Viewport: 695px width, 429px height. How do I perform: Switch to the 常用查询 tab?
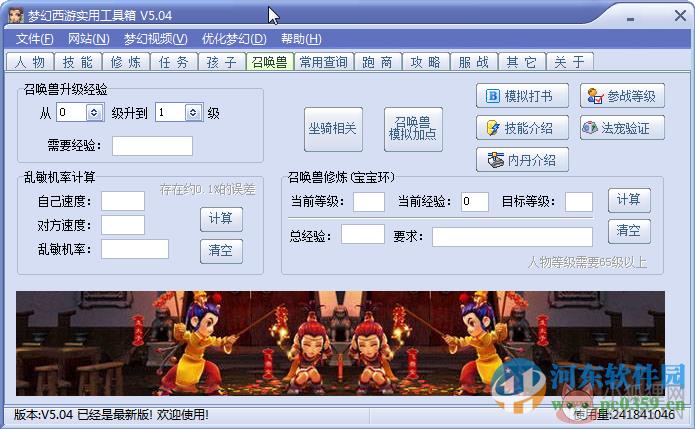pyautogui.click(x=324, y=62)
